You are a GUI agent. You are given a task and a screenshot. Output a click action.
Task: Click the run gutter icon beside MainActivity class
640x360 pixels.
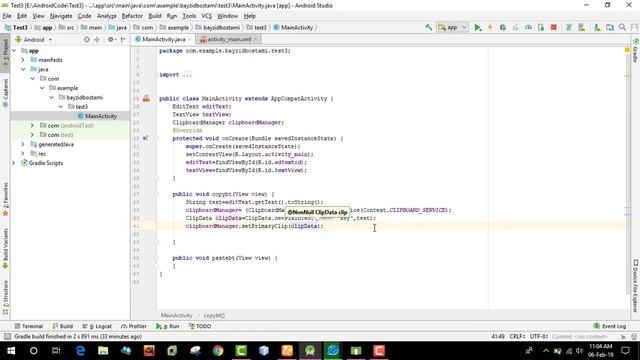click(x=146, y=99)
